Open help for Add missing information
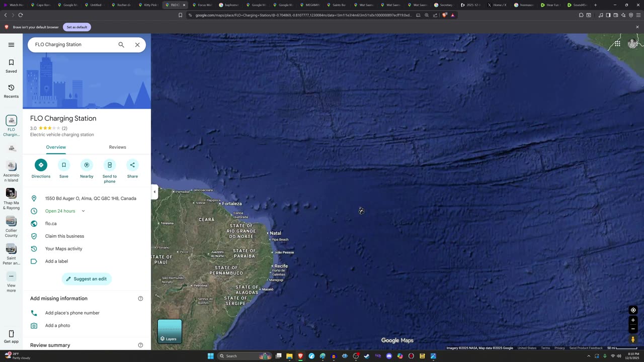Viewport: 644px width, 362px height. tap(140, 299)
